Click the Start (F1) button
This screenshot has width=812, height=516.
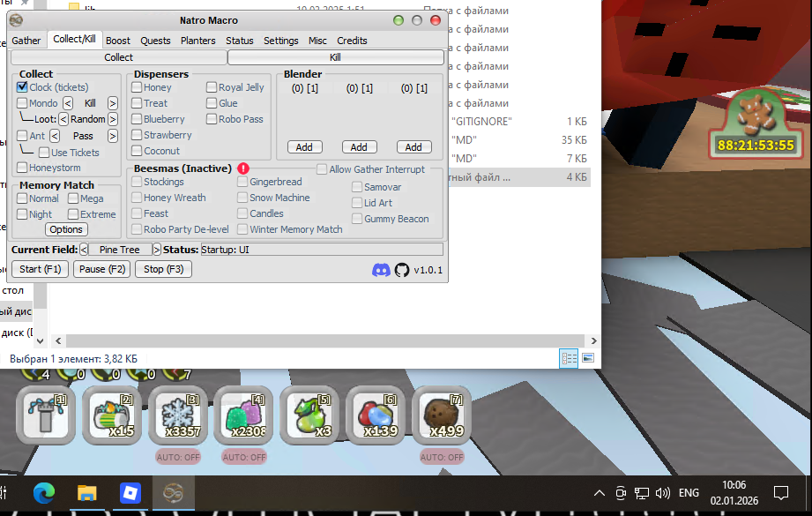[x=41, y=269]
